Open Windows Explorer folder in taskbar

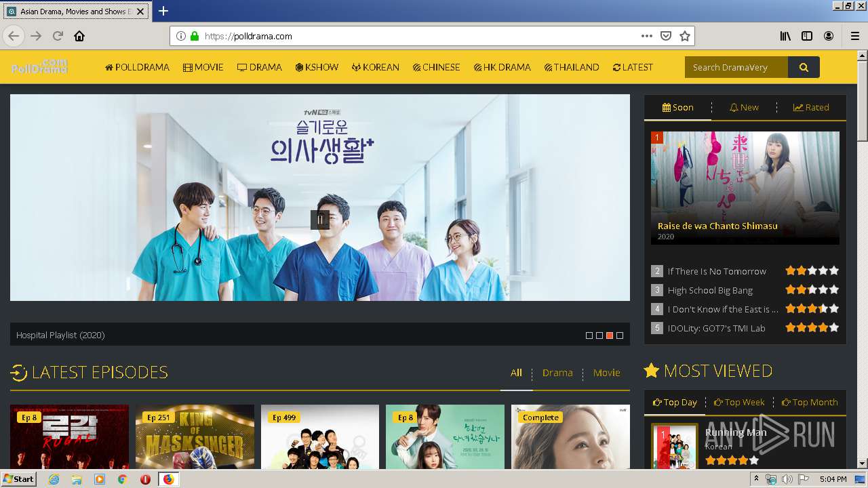point(77,479)
